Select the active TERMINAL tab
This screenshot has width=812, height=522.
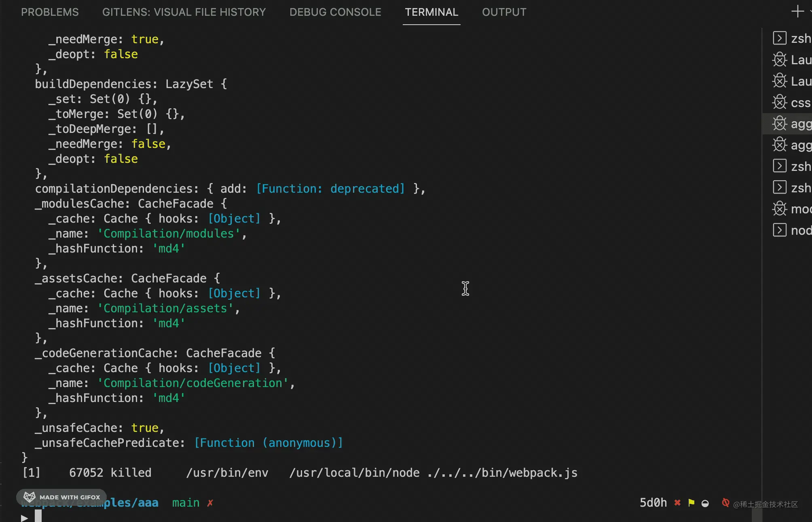(x=431, y=12)
